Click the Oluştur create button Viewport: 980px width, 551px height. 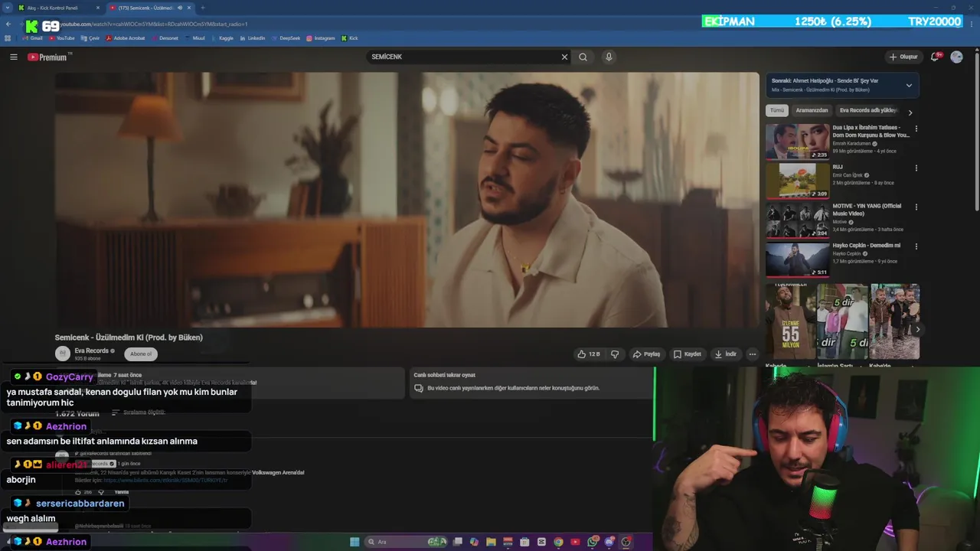tap(903, 57)
